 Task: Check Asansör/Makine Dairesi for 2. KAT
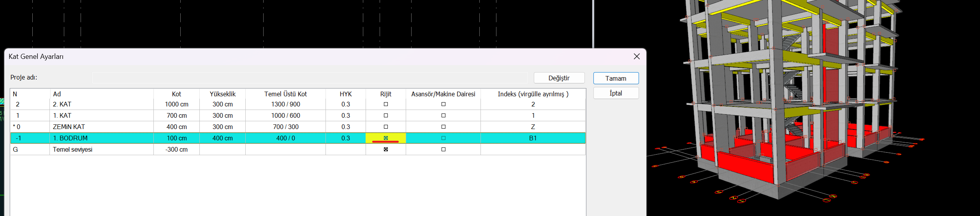tap(443, 104)
